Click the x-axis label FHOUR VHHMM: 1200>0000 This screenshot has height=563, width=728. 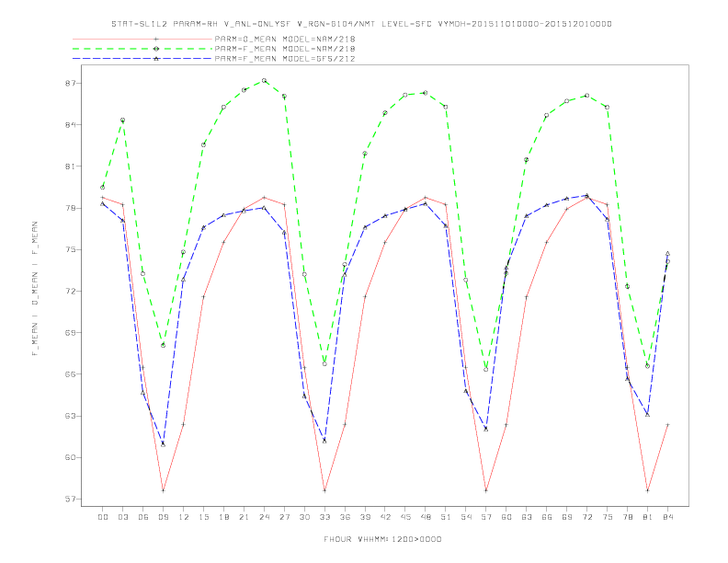tap(382, 539)
